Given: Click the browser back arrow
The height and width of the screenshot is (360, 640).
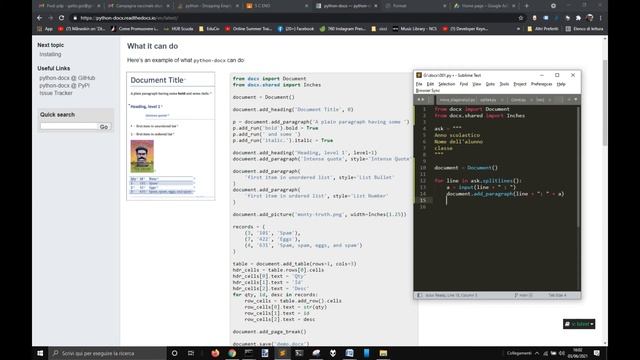Looking at the screenshot, I should point(39,18).
